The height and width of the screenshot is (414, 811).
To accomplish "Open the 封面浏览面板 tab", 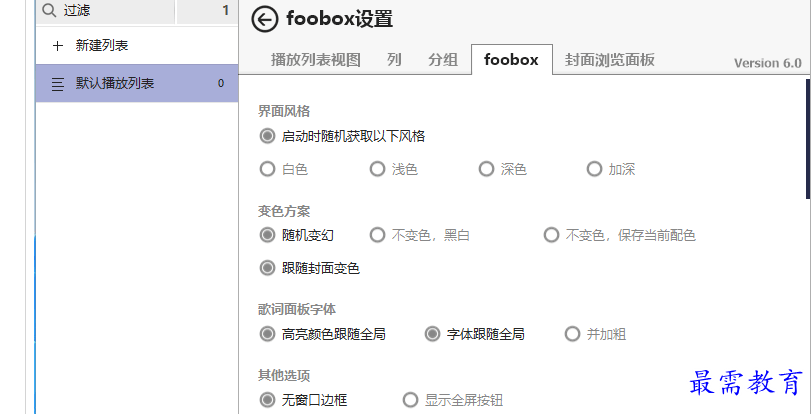I will tap(609, 60).
